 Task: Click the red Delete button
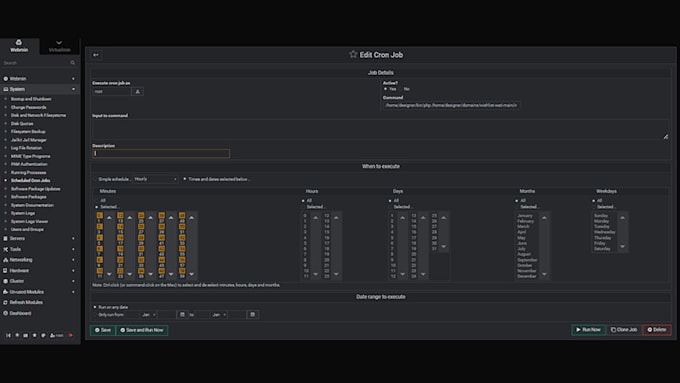tap(657, 330)
